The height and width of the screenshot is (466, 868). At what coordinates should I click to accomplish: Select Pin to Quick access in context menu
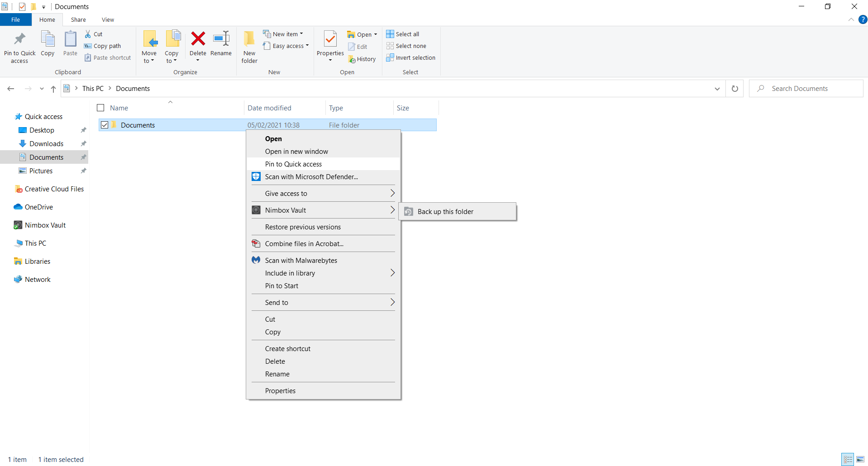pyautogui.click(x=324, y=164)
